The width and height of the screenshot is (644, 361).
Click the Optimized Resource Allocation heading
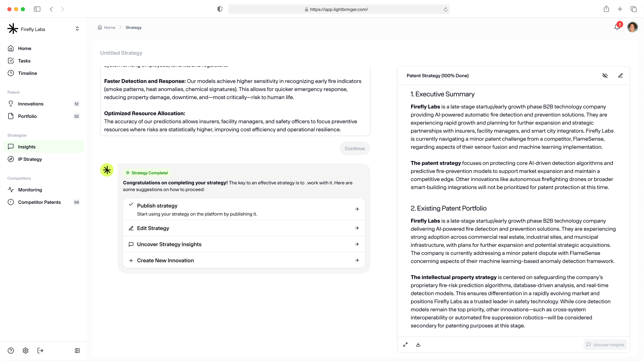coord(145,114)
